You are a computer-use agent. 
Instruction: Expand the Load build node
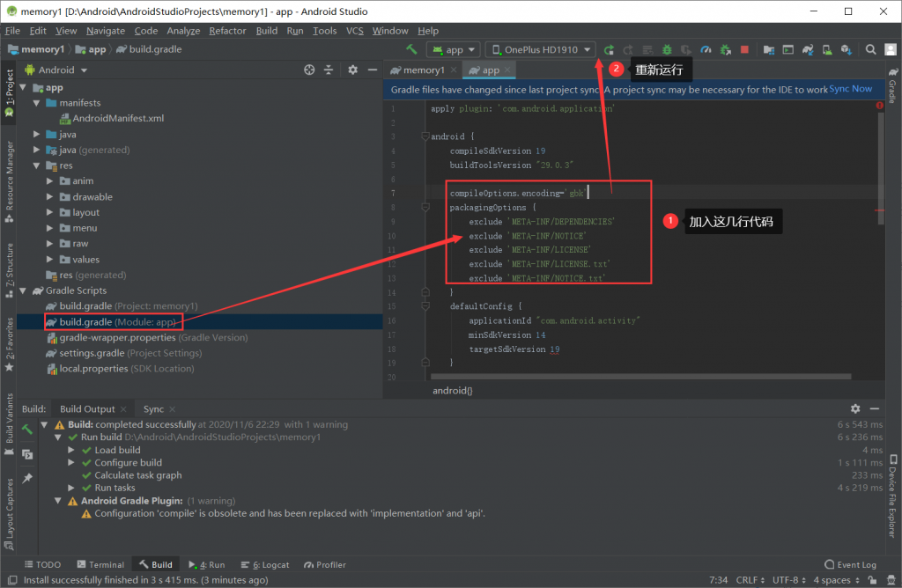tap(71, 450)
